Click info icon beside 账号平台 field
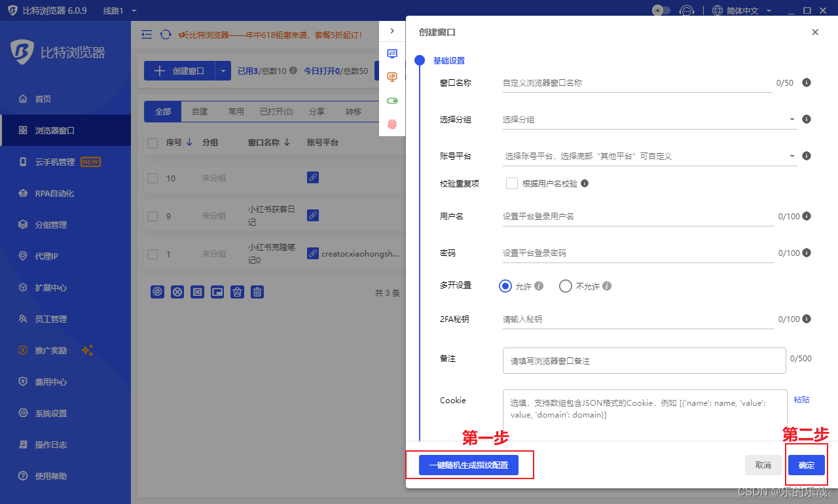The image size is (838, 504). (807, 156)
